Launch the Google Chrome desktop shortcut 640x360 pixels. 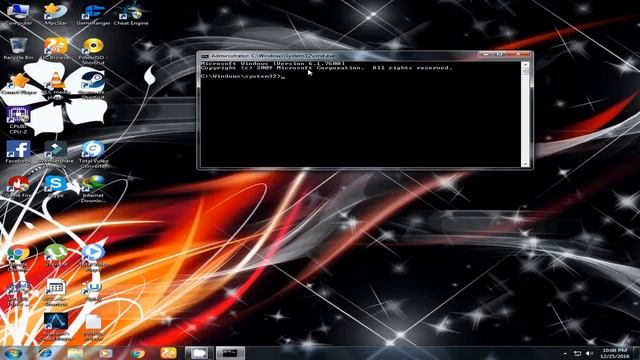click(x=18, y=258)
